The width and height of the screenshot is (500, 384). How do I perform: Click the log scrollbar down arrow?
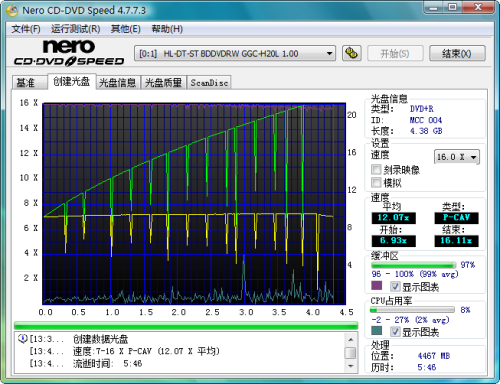tap(351, 366)
